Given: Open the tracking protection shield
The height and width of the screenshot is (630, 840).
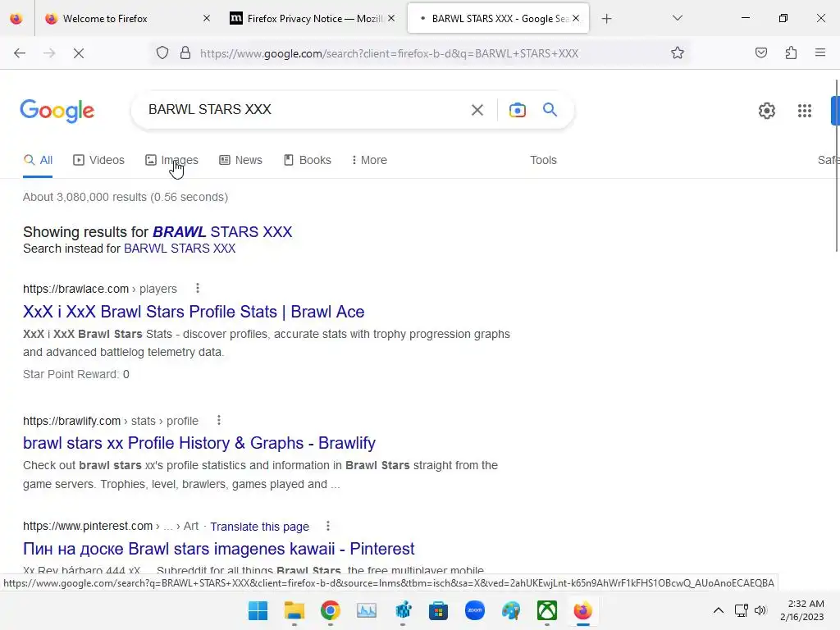Looking at the screenshot, I should (162, 53).
